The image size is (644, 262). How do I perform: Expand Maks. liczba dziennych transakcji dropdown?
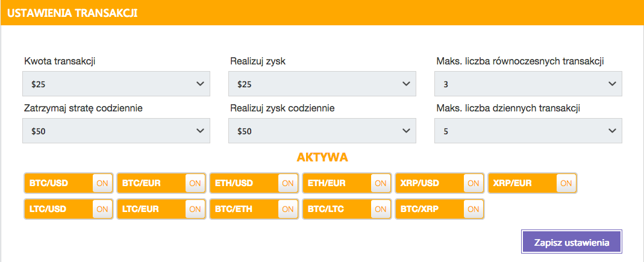[x=528, y=131]
